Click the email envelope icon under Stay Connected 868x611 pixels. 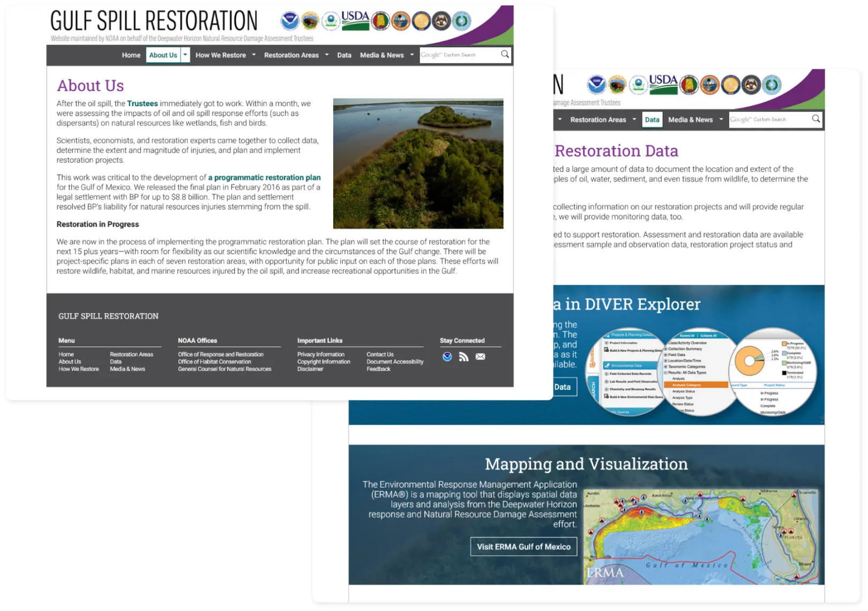[480, 357]
